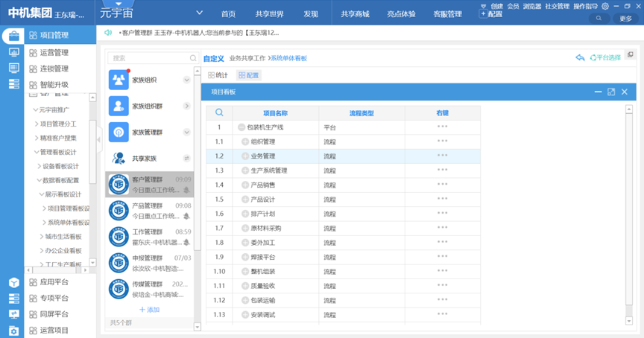Viewport: 644px width, 338px height.
Task: Click the 平台选择 button
Action: (604, 58)
